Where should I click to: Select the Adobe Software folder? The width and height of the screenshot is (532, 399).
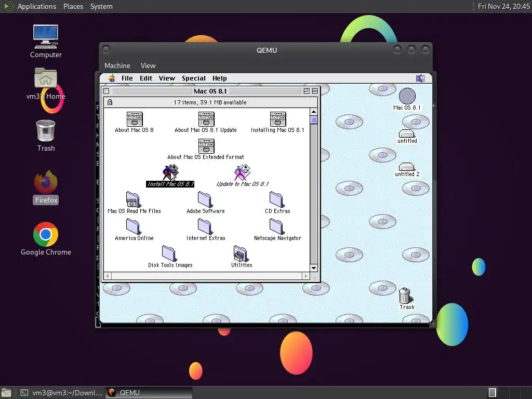tap(205, 199)
